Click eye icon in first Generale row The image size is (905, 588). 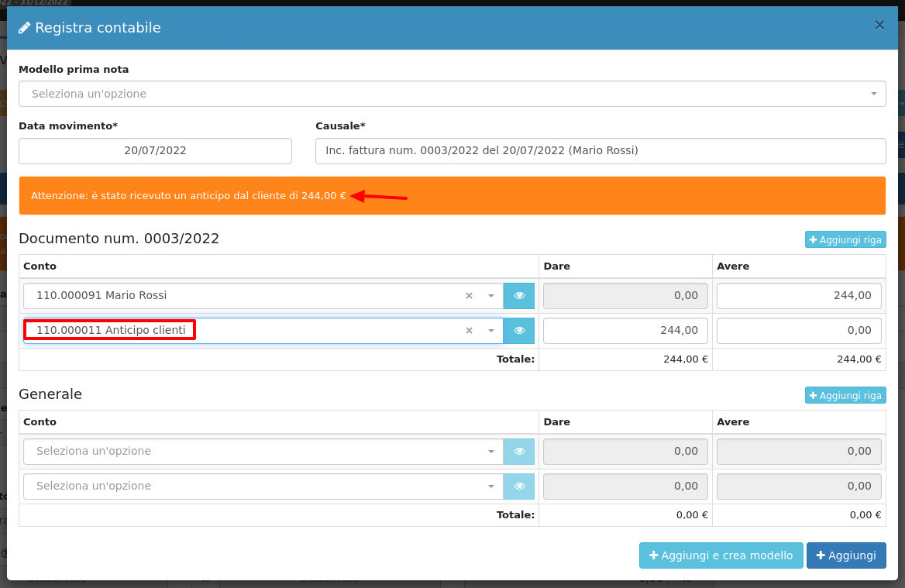coord(519,451)
